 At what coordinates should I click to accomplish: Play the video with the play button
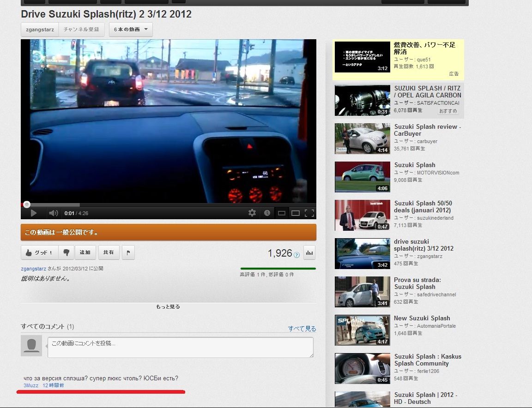tap(34, 213)
